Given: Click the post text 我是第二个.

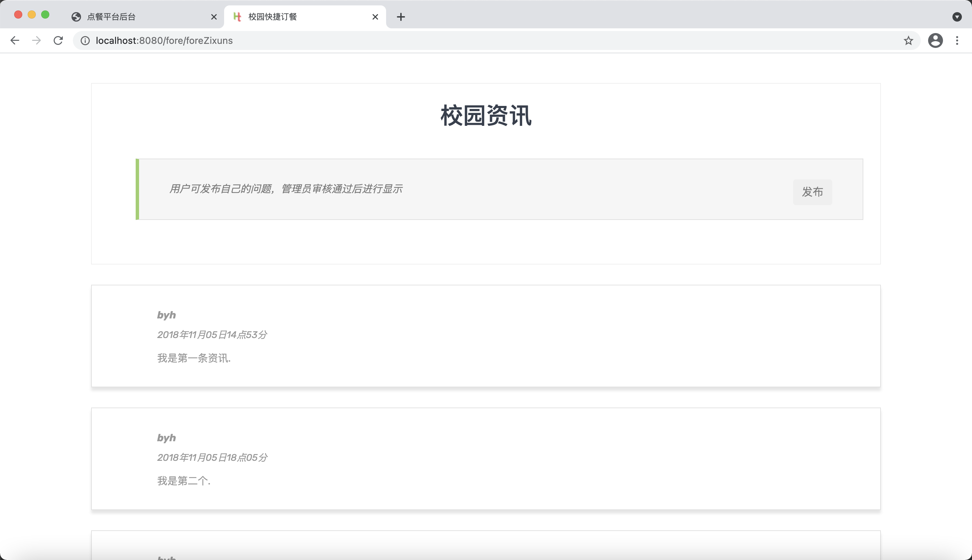Looking at the screenshot, I should tap(184, 481).
